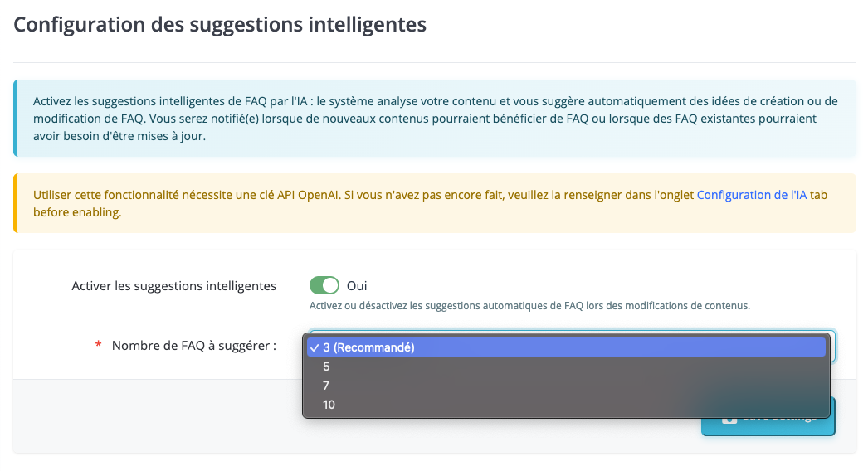
Task: Click the help text under the switch
Action: point(529,305)
